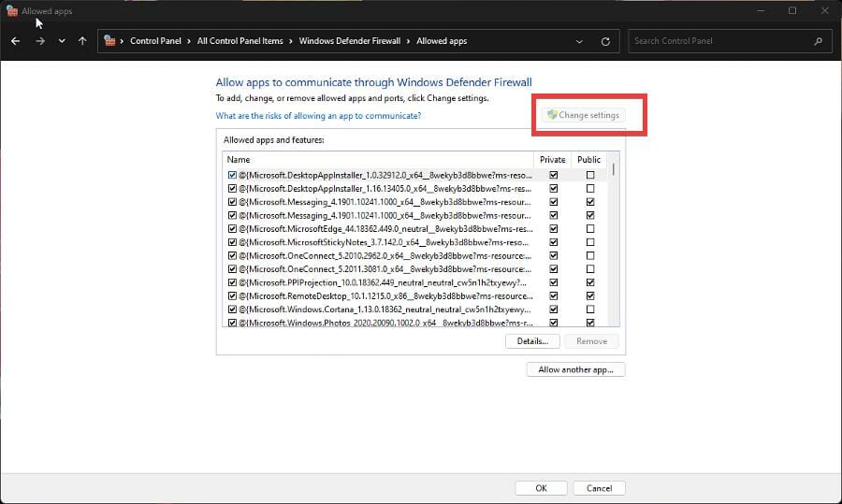This screenshot has height=504, width=842.
Task: Expand chevron after Windows Defender Firewall breadcrumb
Action: point(408,41)
